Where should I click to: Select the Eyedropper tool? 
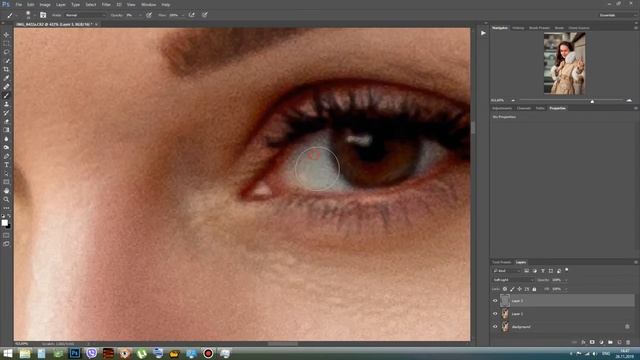coord(6,78)
